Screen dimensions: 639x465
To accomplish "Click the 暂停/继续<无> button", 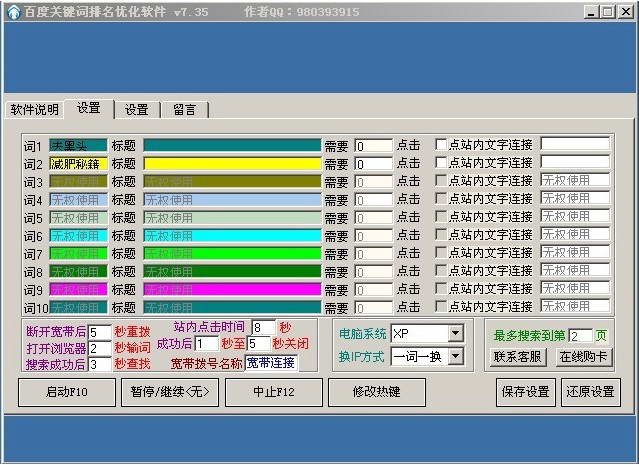I will pos(170,392).
